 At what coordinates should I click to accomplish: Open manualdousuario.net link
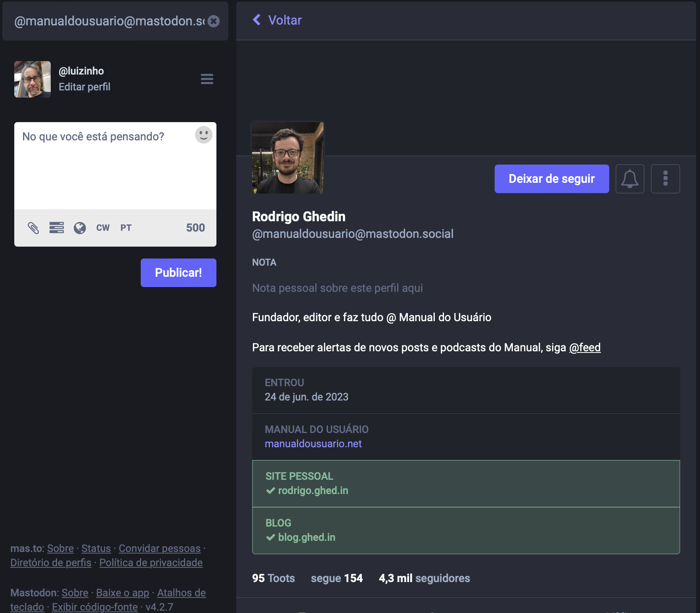[313, 444]
